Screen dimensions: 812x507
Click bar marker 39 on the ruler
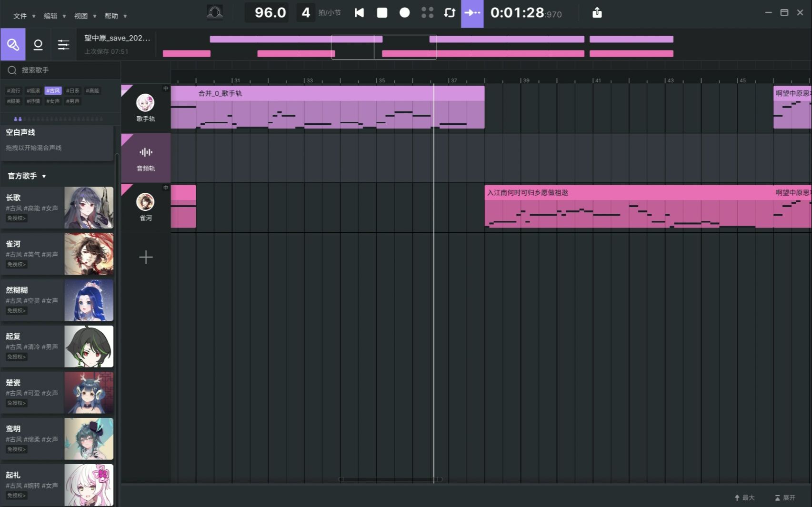tap(526, 80)
